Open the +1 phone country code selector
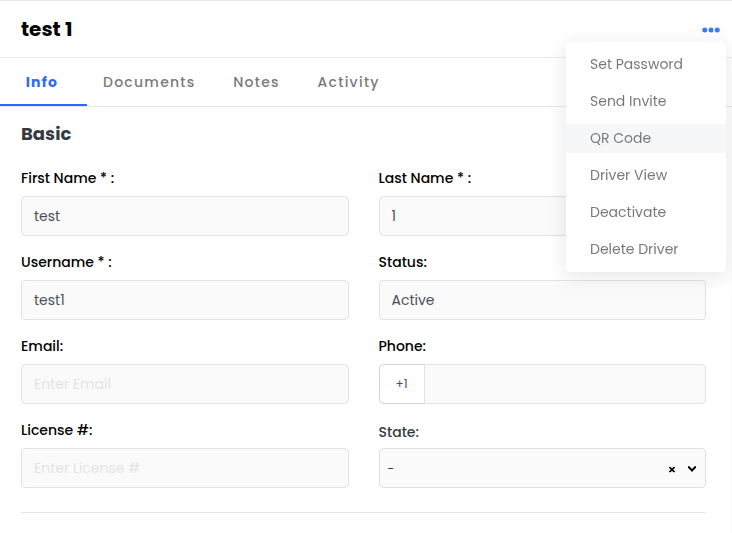 click(402, 384)
